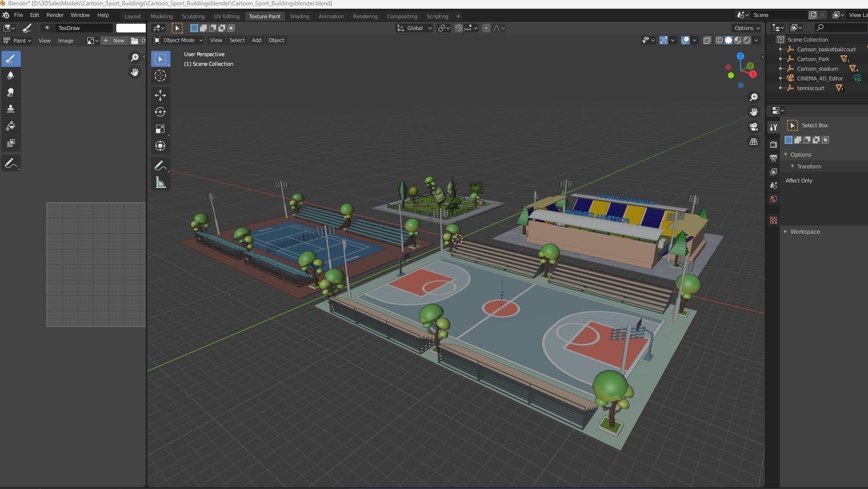The height and width of the screenshot is (489, 868).
Task: Open the View Layer properties tab
Action: tap(774, 172)
